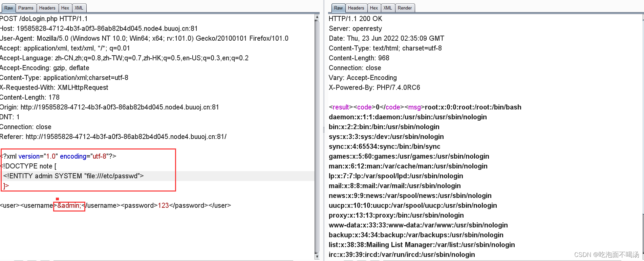Click the daemon:x:1:1 passwd line

pyautogui.click(x=408, y=117)
